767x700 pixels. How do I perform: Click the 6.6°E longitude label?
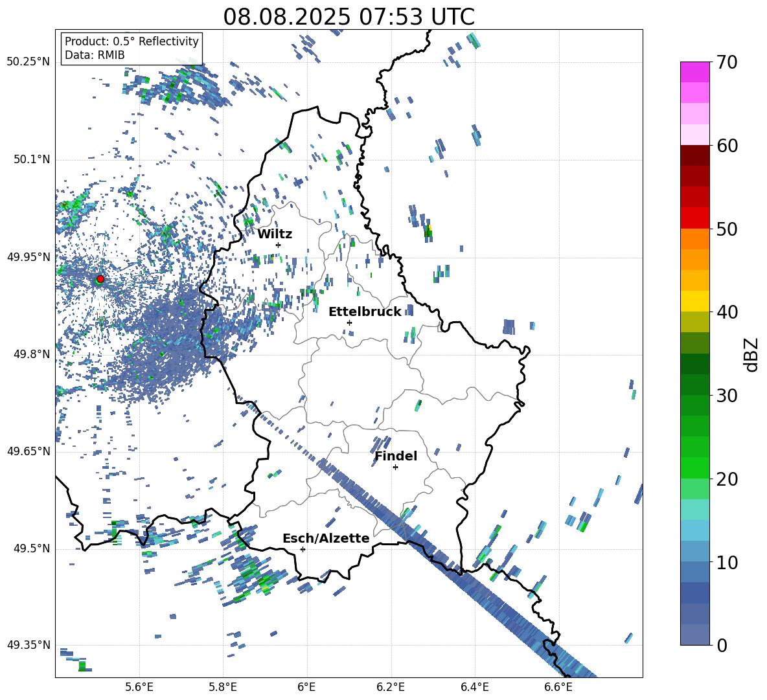pyautogui.click(x=558, y=687)
